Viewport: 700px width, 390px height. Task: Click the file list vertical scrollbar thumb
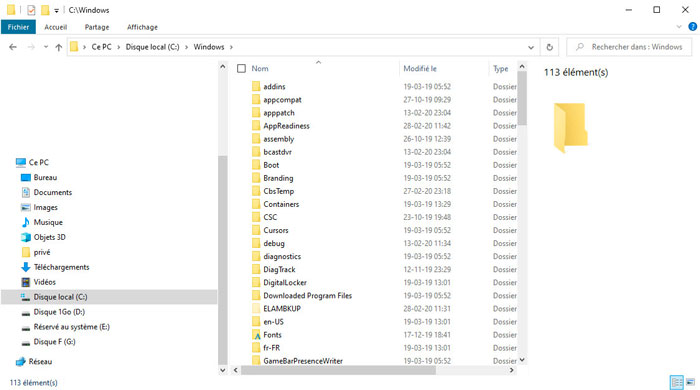(522, 98)
